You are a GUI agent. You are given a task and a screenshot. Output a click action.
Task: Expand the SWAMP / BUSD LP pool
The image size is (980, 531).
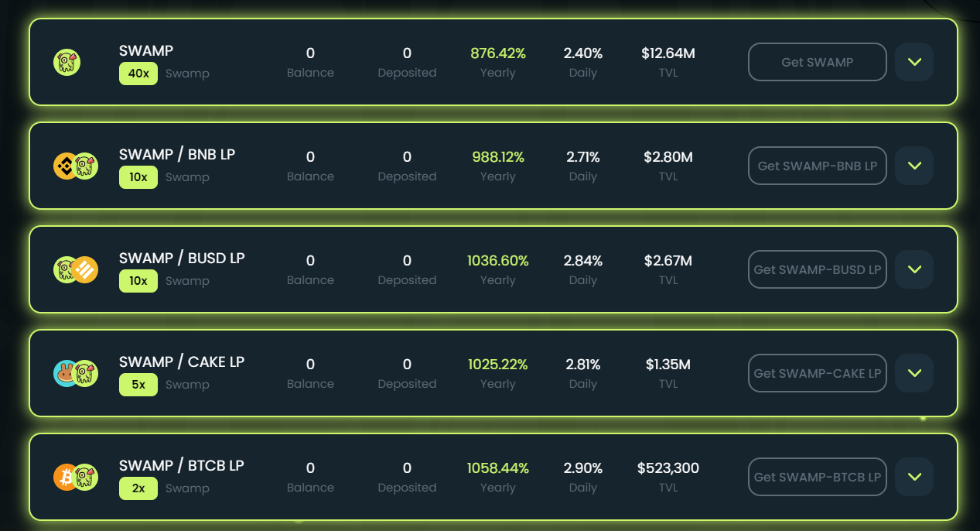coord(914,269)
